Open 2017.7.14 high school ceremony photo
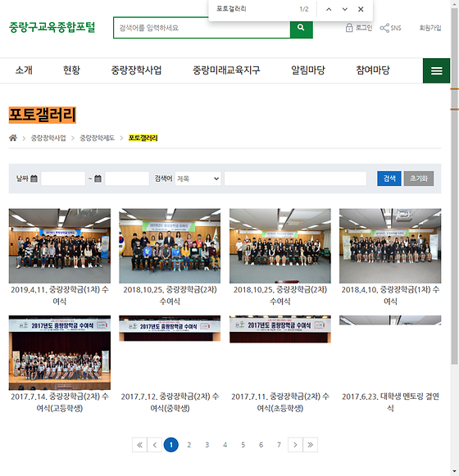Image resolution: width=459 pixels, height=476 pixels. 60,353
